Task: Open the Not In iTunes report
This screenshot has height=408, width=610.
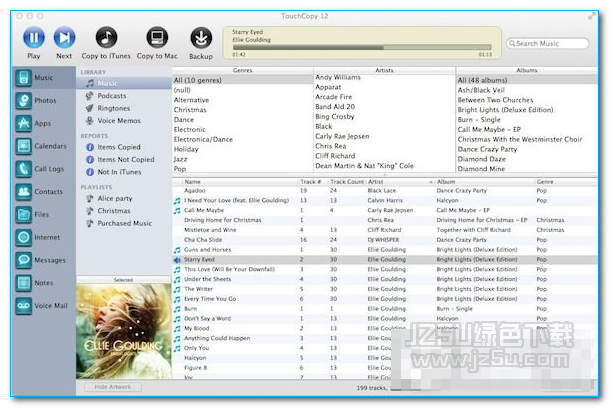Action: point(124,172)
